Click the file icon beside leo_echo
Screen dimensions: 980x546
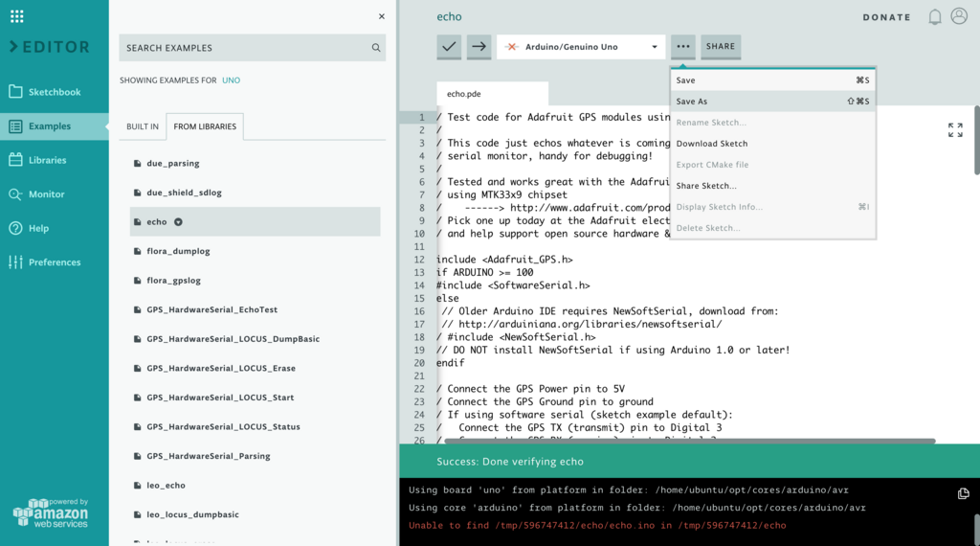(x=138, y=486)
